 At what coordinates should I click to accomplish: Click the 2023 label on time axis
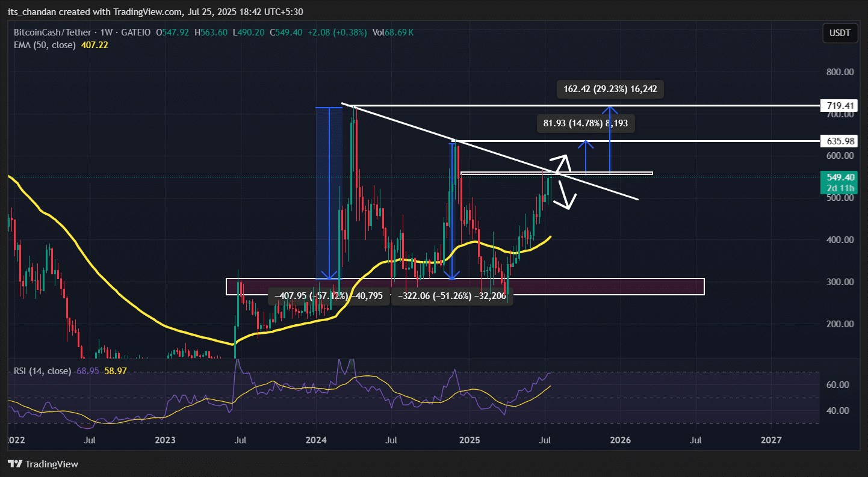click(165, 440)
